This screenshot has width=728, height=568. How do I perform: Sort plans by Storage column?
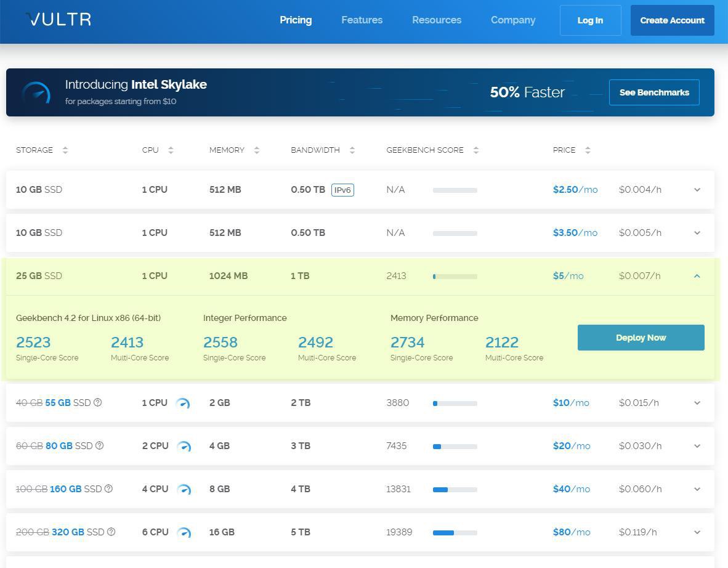[x=65, y=150]
